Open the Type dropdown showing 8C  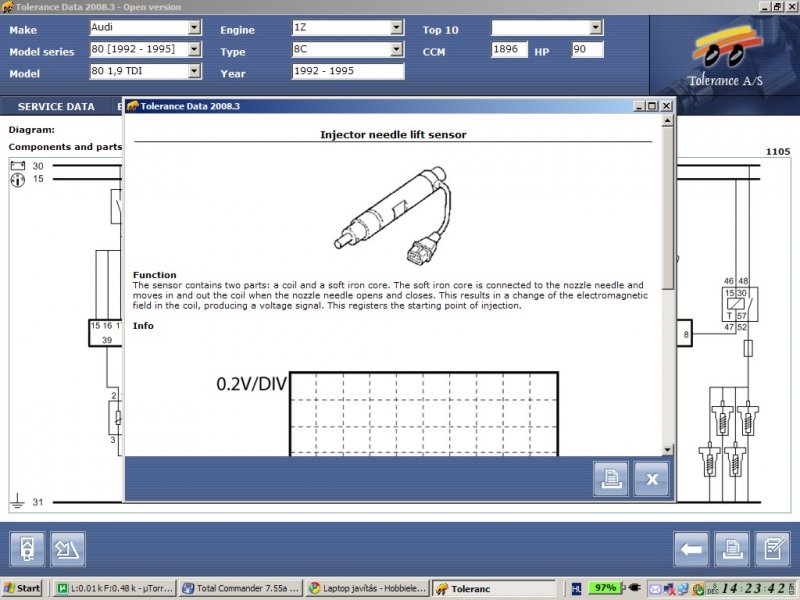pyautogui.click(x=396, y=49)
